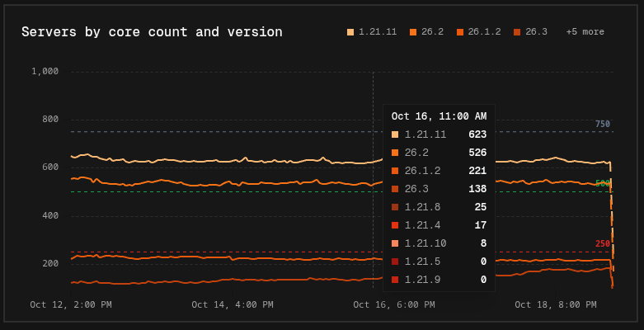Viewport: 644px width, 330px height.
Task: Toggle the 1.21.11 series in the legend
Action: 372,32
